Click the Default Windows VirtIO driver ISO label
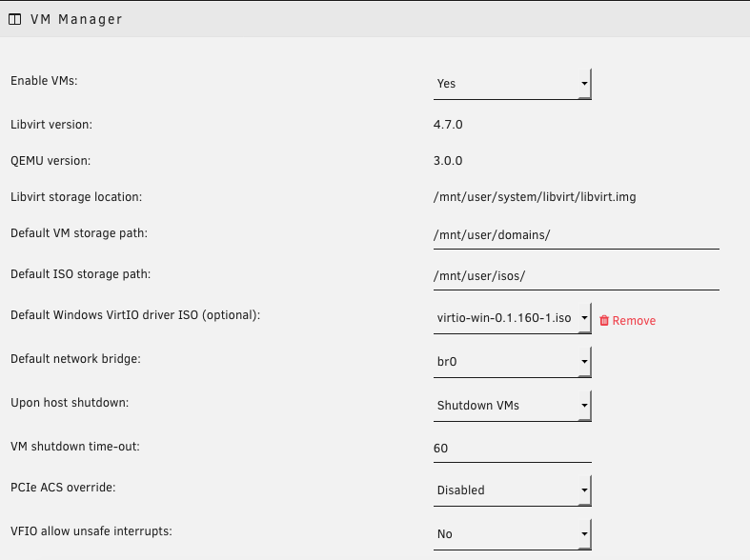 (x=135, y=315)
